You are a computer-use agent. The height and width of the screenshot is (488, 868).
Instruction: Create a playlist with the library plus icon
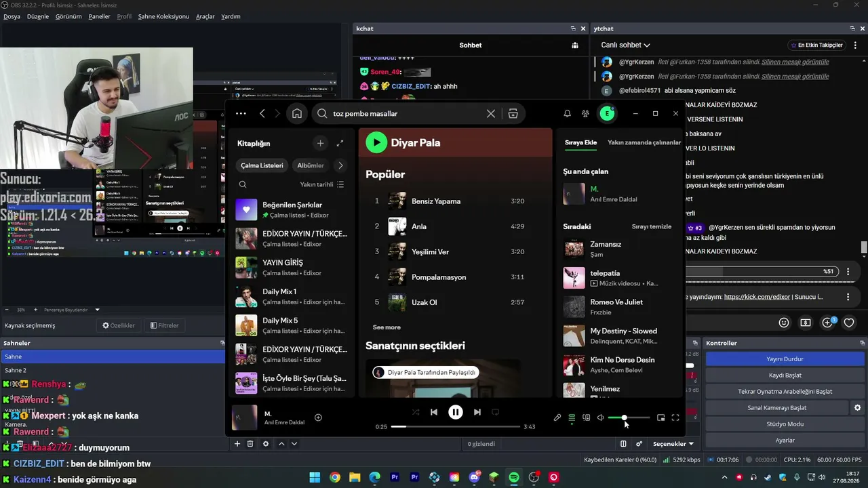coord(320,143)
